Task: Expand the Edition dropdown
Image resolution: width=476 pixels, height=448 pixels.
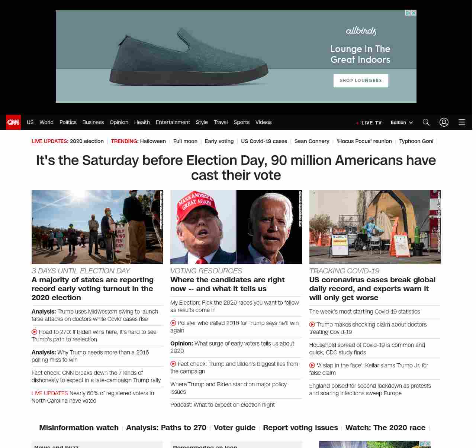Action: point(402,122)
